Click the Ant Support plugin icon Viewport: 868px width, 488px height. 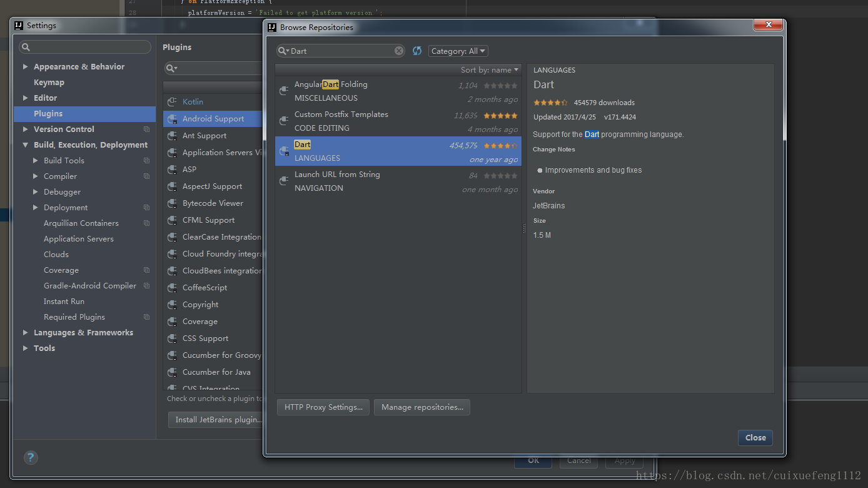172,136
